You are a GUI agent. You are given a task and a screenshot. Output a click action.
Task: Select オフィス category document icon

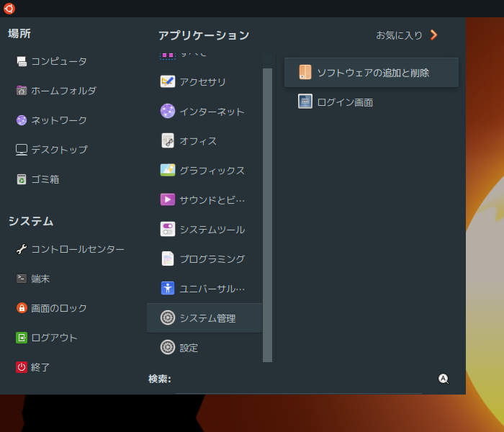[168, 141]
